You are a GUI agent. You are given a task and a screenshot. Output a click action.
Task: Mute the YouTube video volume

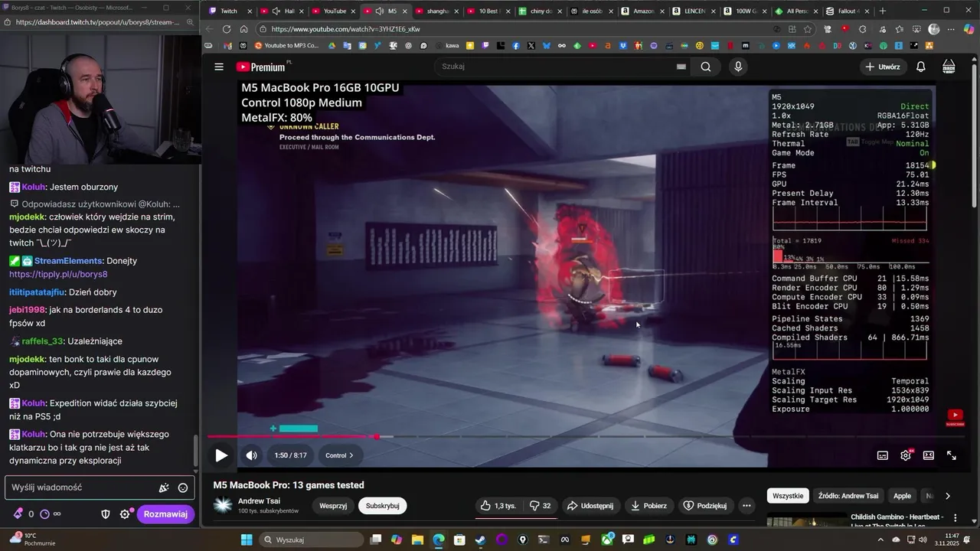click(252, 455)
